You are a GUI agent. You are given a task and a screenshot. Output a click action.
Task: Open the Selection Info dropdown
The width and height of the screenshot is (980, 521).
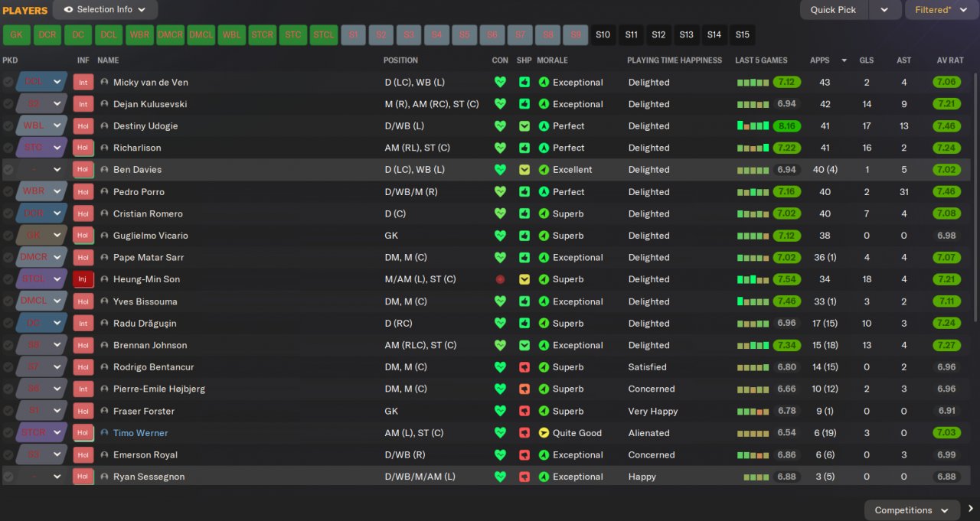point(106,9)
